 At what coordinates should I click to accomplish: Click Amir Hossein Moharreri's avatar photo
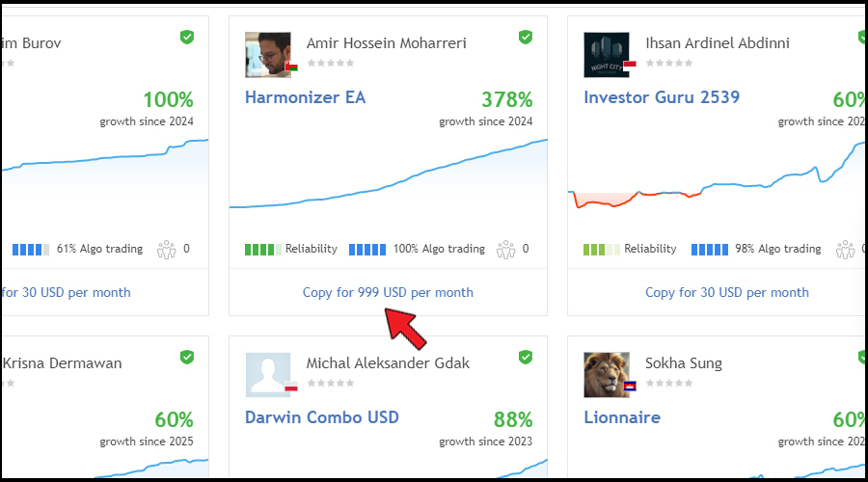(267, 54)
